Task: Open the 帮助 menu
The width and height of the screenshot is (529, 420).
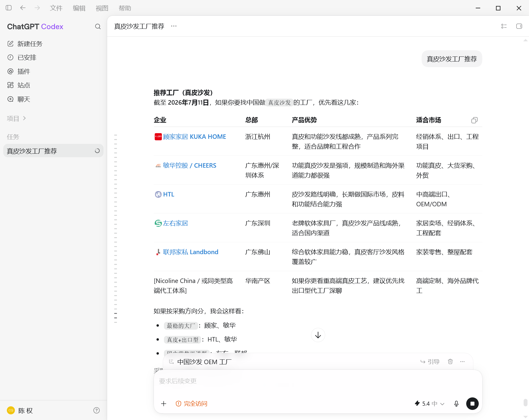Action: (x=125, y=8)
